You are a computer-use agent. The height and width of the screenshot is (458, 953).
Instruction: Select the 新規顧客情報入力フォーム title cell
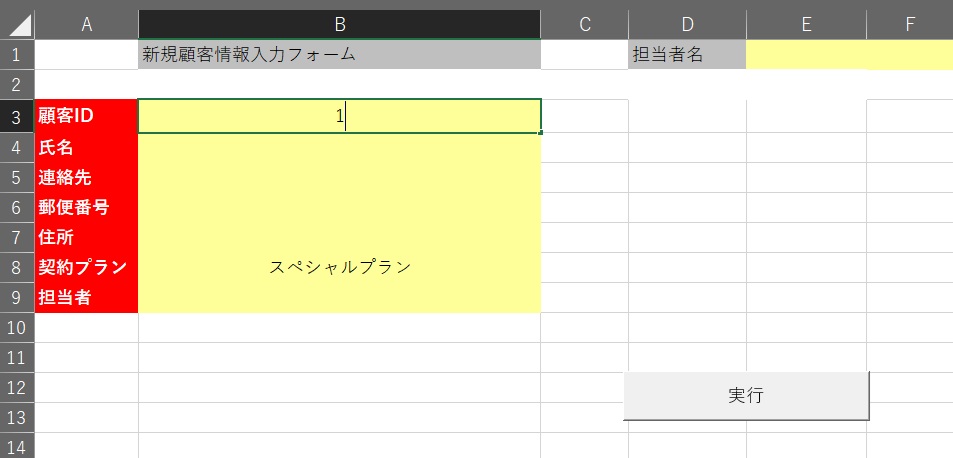tap(339, 54)
